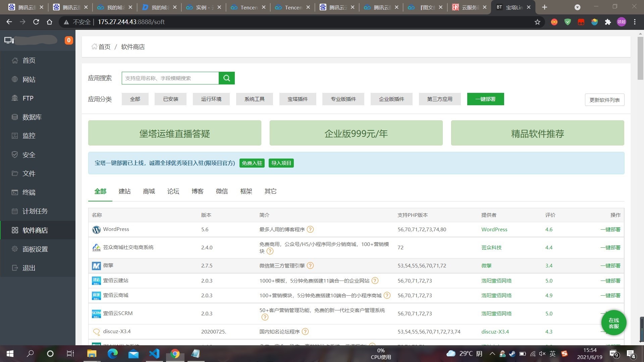Open the 精品软件推荐 banner
This screenshot has height=362, width=644.
click(x=538, y=133)
